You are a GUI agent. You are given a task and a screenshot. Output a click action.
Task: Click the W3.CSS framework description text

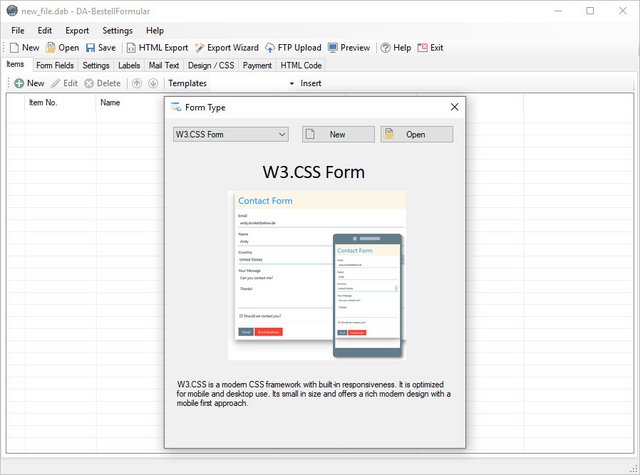(x=313, y=394)
